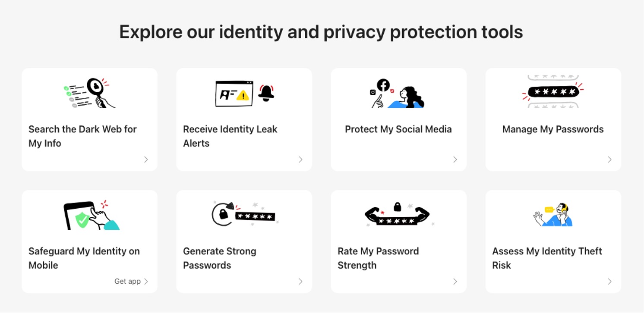Screen dimensions: 644x313
Task: Open the Assess My Identity Theft Risk chevron
Action: tap(609, 282)
